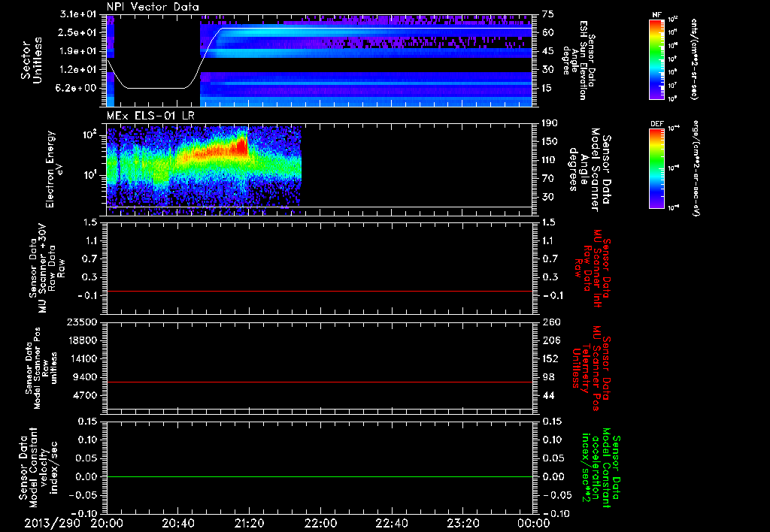Image resolution: width=770 pixels, height=532 pixels.
Task: Click the "21:20" time axis label
Action: (249, 523)
